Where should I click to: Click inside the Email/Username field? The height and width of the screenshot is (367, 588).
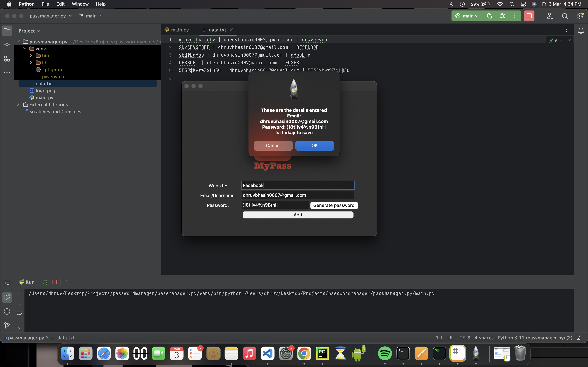(298, 195)
